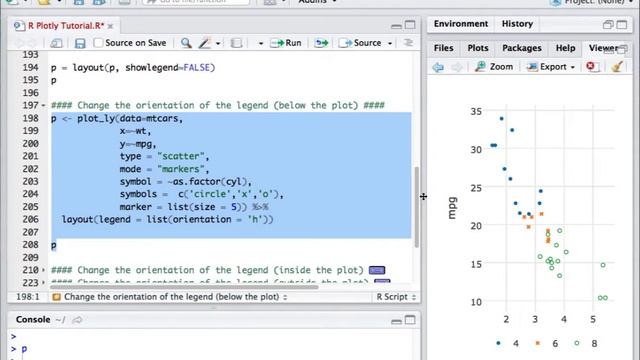Select the R Plotly Tutorial.R tab

coord(65,26)
